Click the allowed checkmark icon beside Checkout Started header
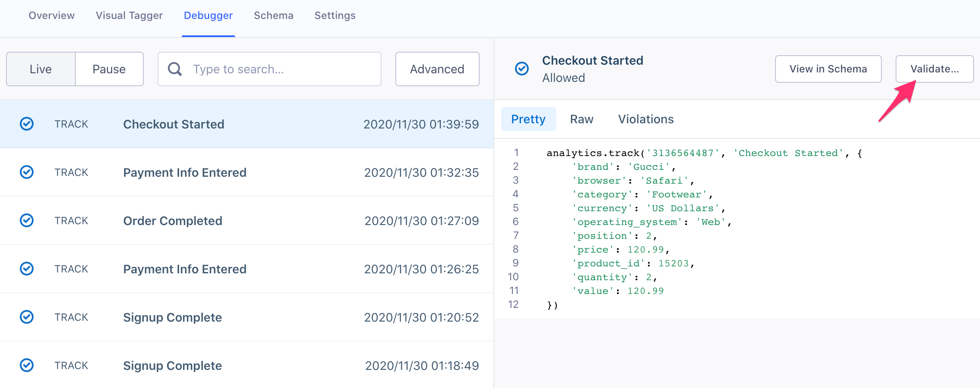Image resolution: width=980 pixels, height=388 pixels. point(522,69)
